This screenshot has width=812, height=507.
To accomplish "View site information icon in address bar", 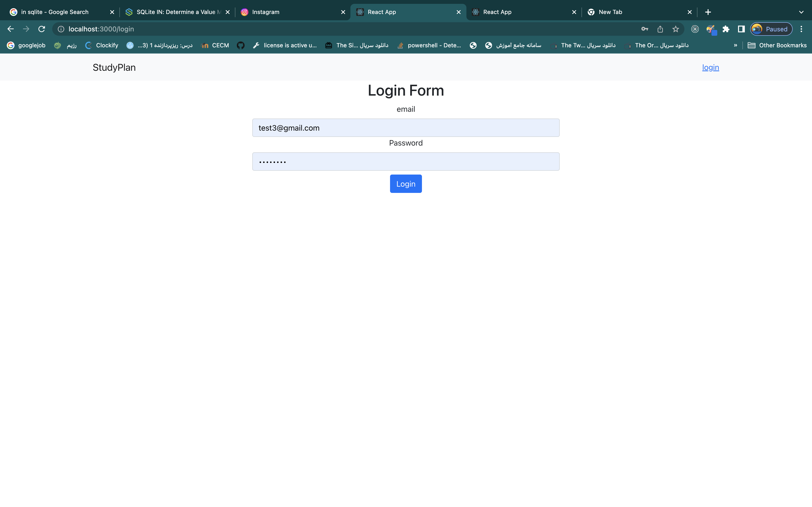I will pyautogui.click(x=61, y=29).
